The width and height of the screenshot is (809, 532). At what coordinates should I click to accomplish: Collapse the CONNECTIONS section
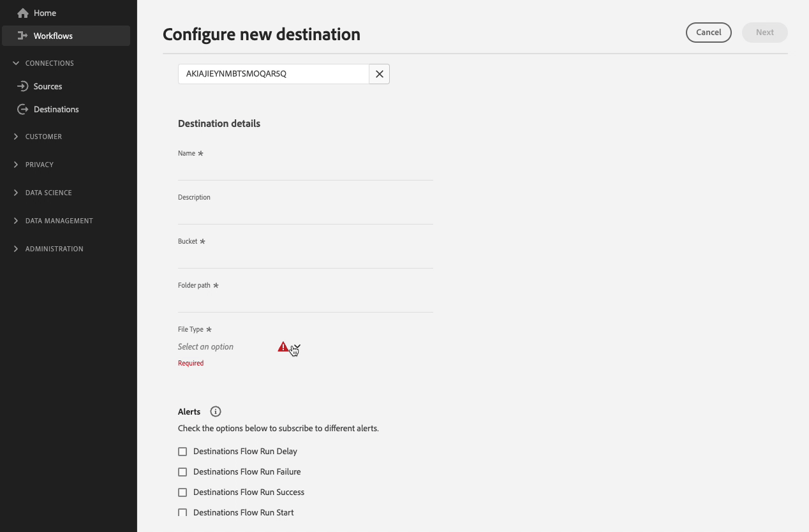point(15,63)
